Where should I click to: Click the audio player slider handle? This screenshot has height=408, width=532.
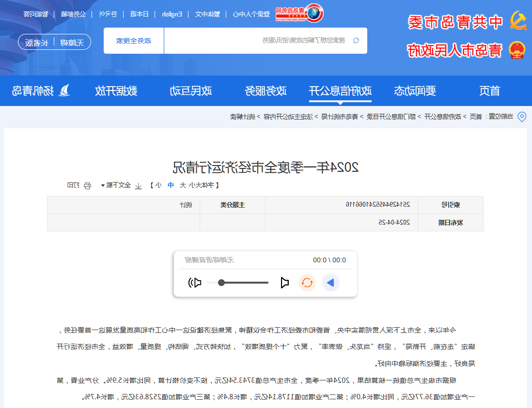pos(221,283)
